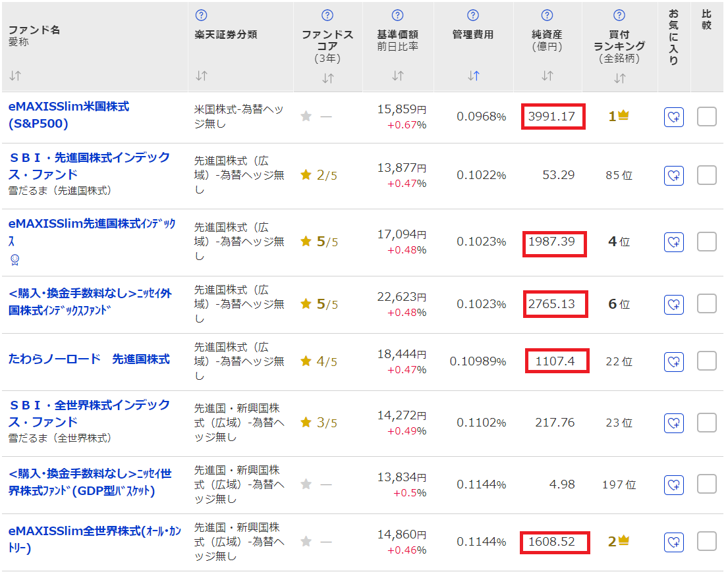
Task: Open help icon above ファンドスコア column
Action: (327, 15)
